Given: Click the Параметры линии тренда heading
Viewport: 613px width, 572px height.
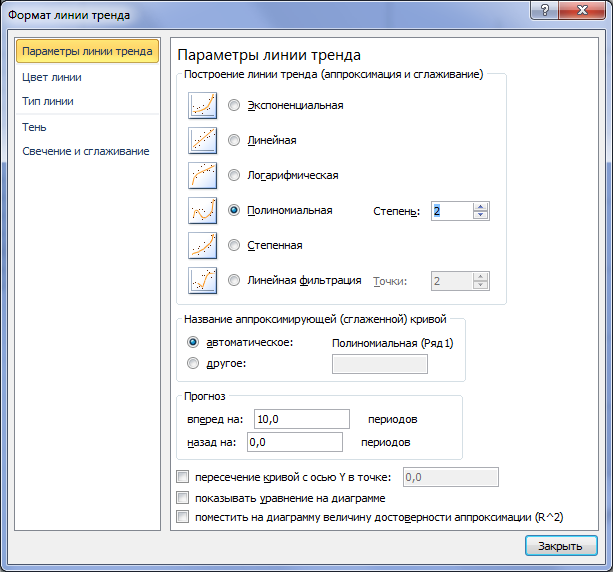Looking at the screenshot, I should [x=269, y=55].
